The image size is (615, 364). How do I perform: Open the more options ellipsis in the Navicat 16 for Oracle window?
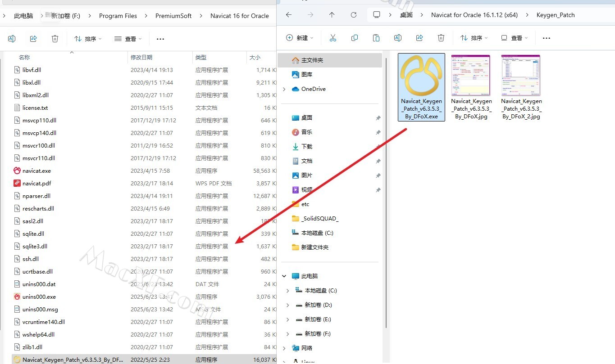pyautogui.click(x=160, y=39)
